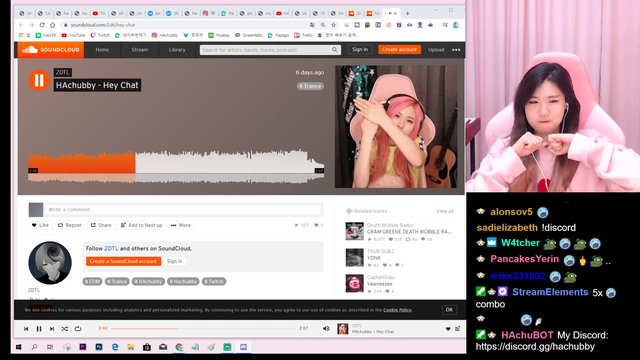Click Create a SoundCloud account button
The image size is (640, 360).
123,261
